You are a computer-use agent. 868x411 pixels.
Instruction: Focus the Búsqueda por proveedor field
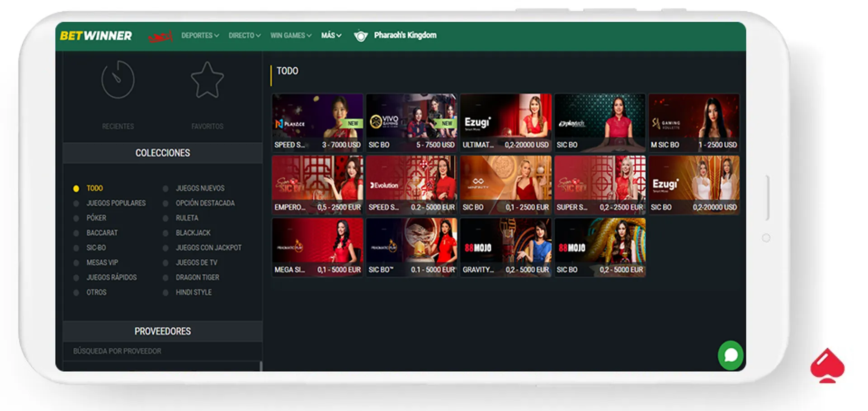point(162,351)
